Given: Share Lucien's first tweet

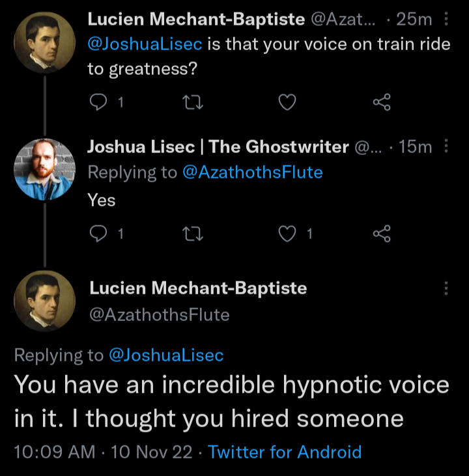Looking at the screenshot, I should (382, 102).
